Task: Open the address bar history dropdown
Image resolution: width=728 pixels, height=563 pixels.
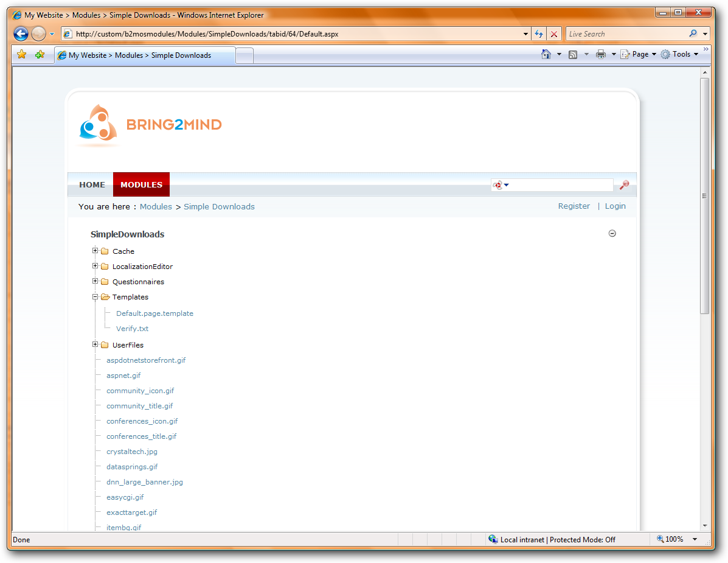Action: 525,34
